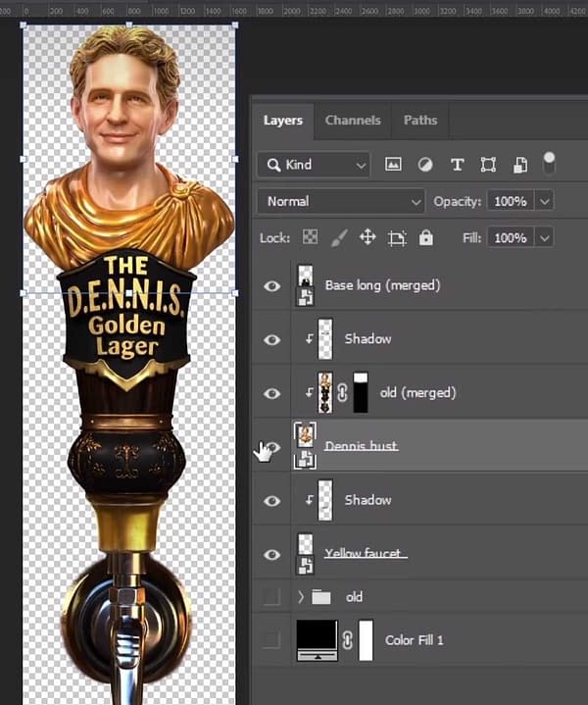Click link icon on Color Fill 1 layer
The image size is (588, 705).
(347, 640)
